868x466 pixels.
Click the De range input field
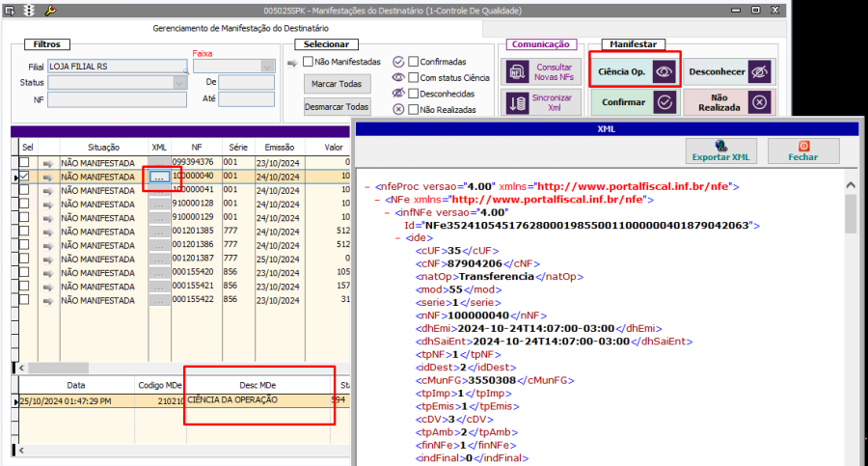click(x=246, y=83)
